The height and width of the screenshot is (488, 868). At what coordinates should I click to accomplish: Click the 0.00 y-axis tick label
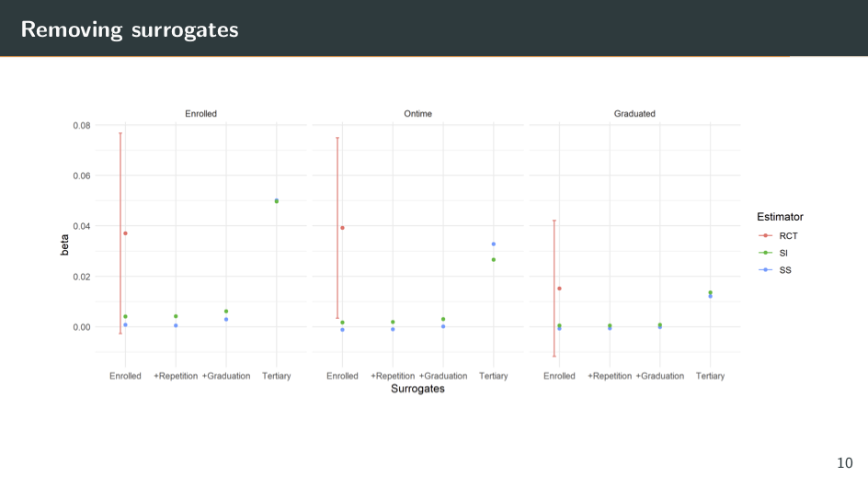pos(82,327)
